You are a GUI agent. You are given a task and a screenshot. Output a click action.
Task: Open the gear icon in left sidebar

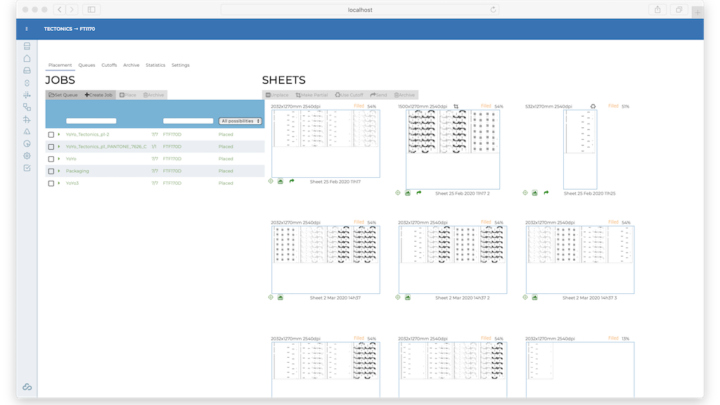pyautogui.click(x=27, y=156)
